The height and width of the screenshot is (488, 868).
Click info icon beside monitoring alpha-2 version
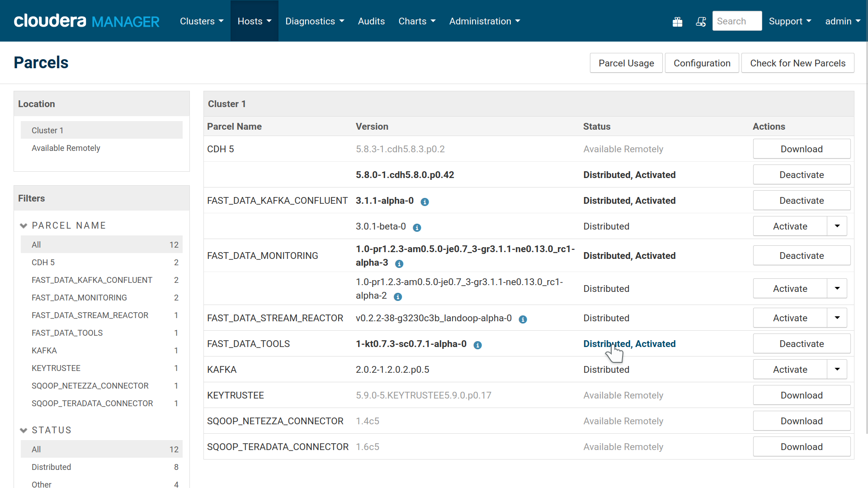click(398, 296)
